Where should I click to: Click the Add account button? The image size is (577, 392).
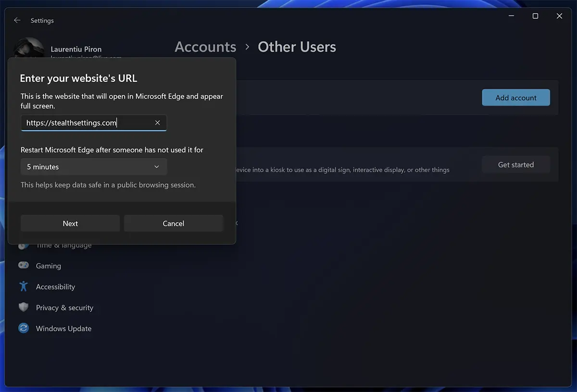pyautogui.click(x=516, y=98)
